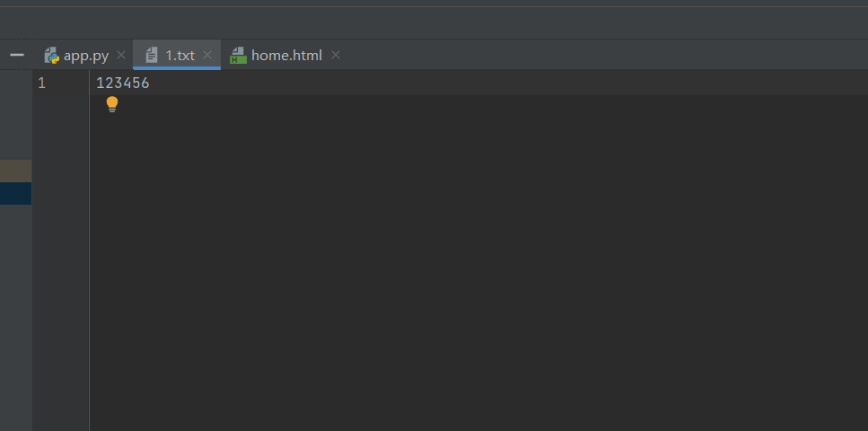Click the green HTML file icon on home.html tab

pyautogui.click(x=238, y=56)
